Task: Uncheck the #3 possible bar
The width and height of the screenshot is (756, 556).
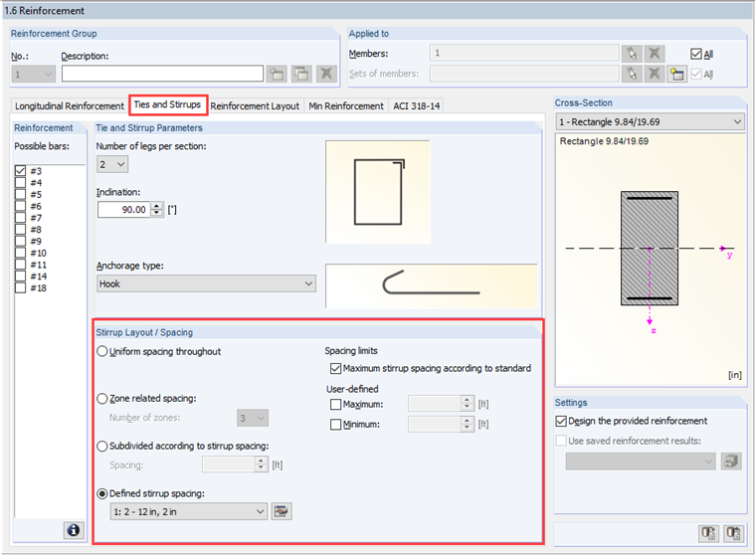Action: (20, 171)
